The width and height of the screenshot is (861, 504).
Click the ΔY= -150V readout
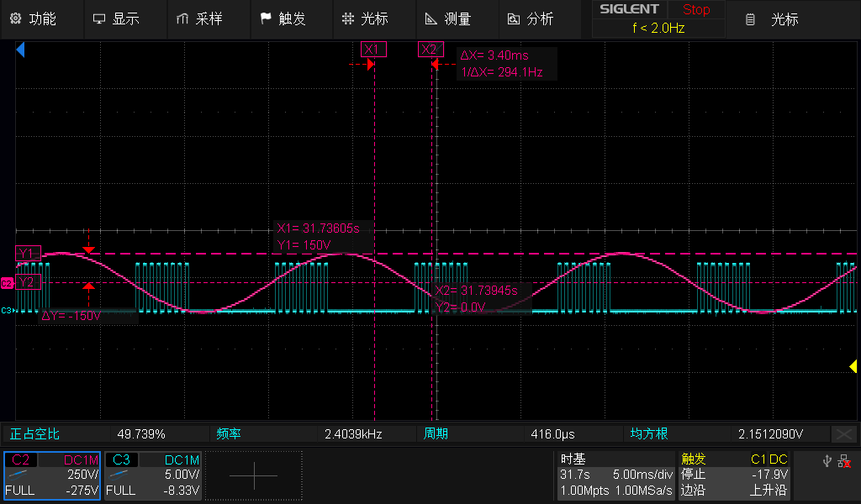[71, 316]
